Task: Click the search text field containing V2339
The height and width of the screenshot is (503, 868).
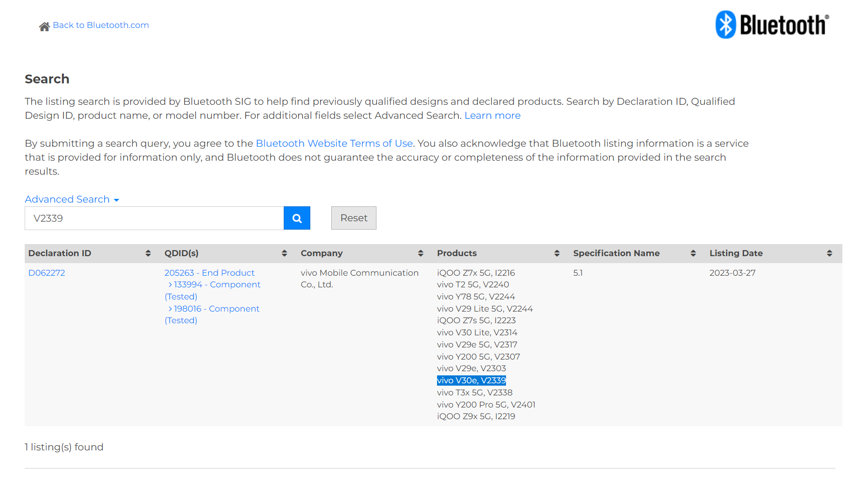Action: pos(154,218)
